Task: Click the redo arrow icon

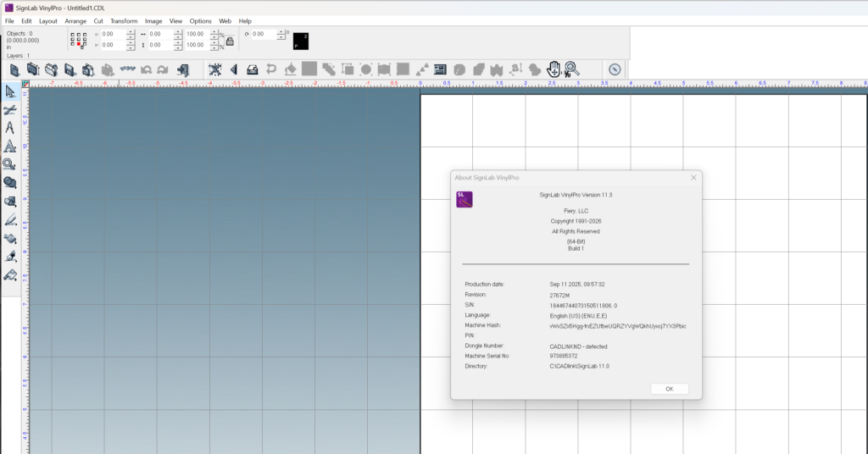Action: pos(163,69)
